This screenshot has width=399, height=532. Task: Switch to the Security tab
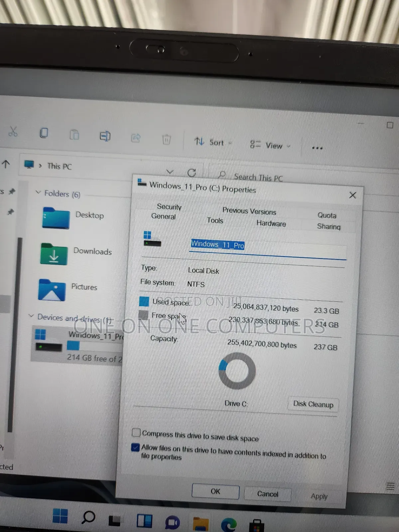169,207
